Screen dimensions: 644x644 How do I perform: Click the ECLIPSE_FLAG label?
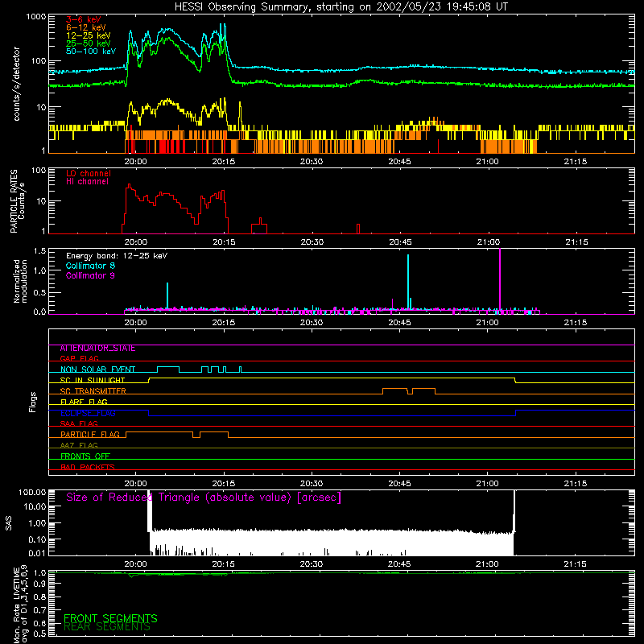[88, 413]
